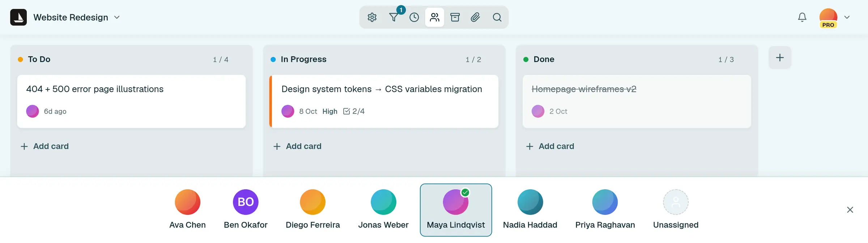Filter by Unassigned cards

(676, 210)
